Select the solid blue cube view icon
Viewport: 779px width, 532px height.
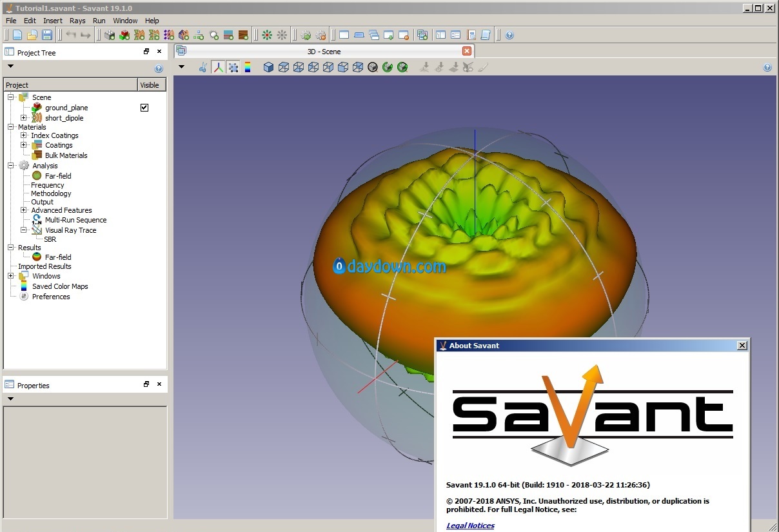269,67
